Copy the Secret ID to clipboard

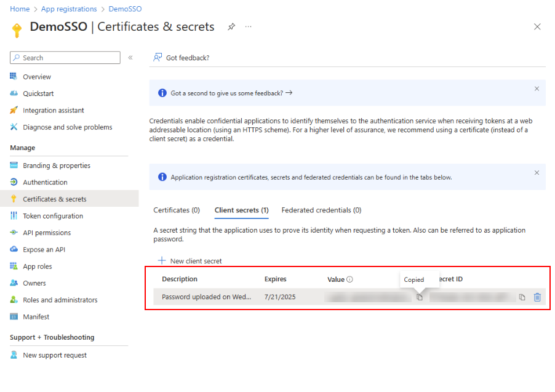[522, 297]
